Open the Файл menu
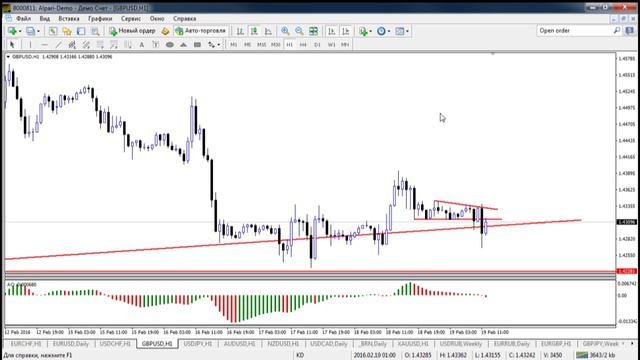The image size is (640, 360). (24, 18)
